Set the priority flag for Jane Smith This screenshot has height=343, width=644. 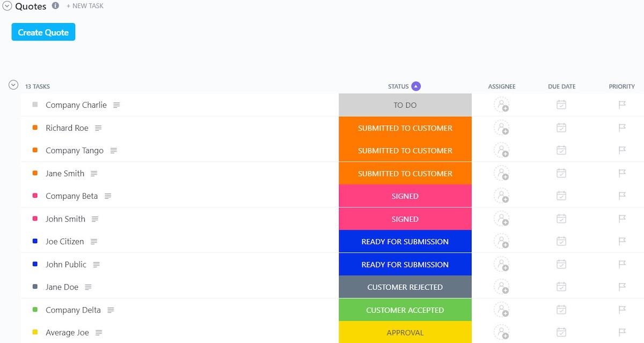[622, 174]
